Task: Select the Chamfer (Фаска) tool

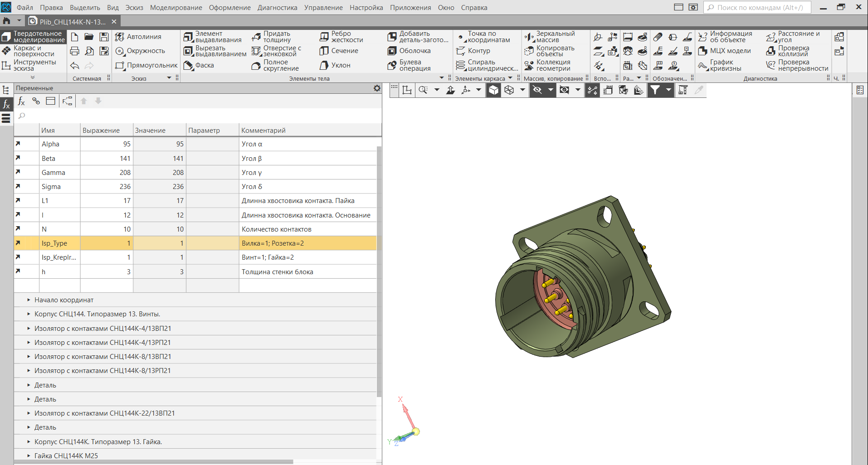Action: point(199,65)
